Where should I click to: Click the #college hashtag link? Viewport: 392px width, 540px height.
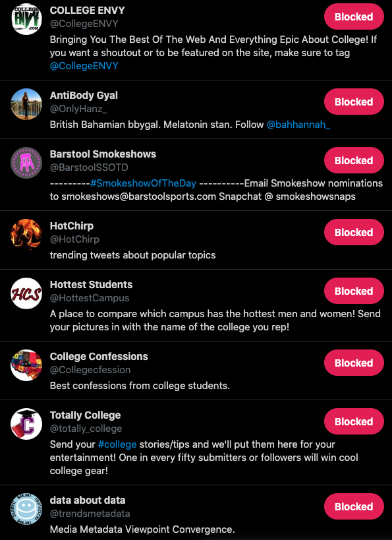point(117,444)
